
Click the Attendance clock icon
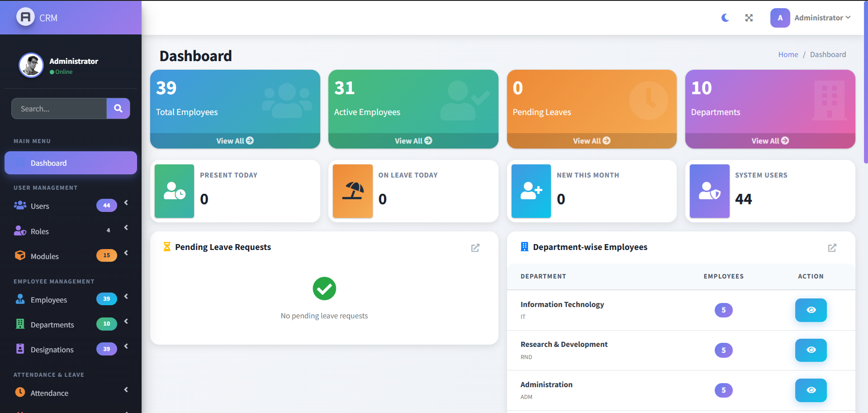click(20, 391)
